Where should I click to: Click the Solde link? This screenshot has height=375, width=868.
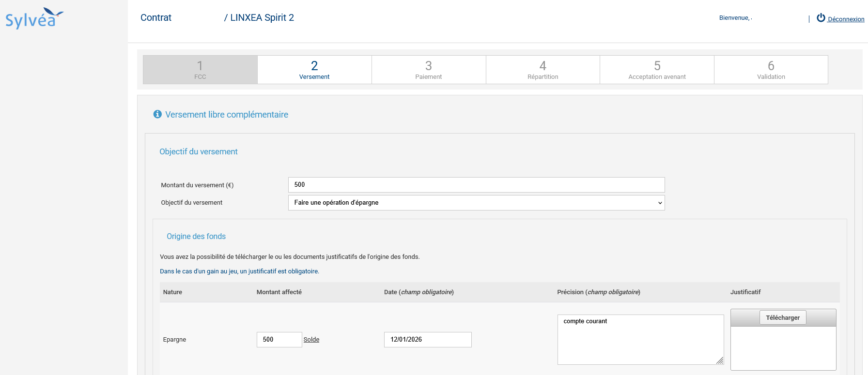click(x=311, y=340)
